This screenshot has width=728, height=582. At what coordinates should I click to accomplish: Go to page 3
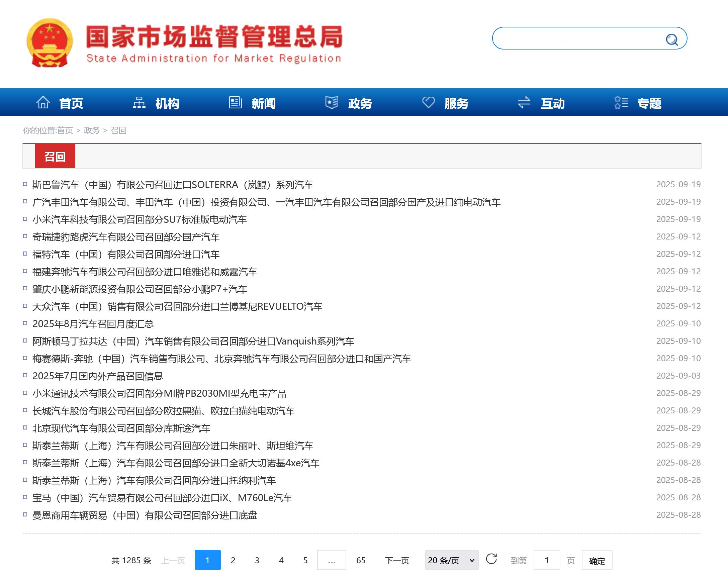[x=257, y=560]
